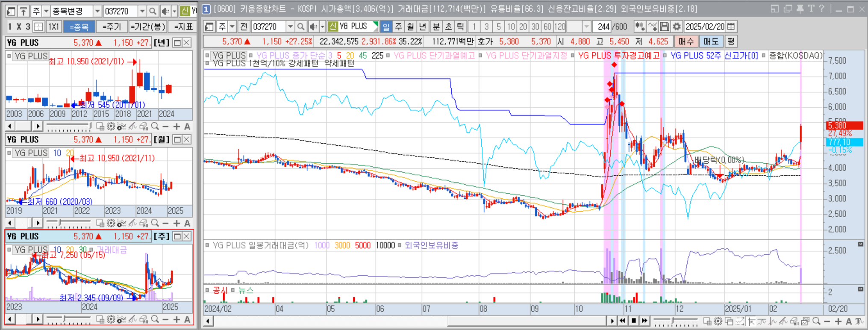The image size is (868, 330).
Task: Click the font T icon in the title bar
Action: click(x=811, y=9)
